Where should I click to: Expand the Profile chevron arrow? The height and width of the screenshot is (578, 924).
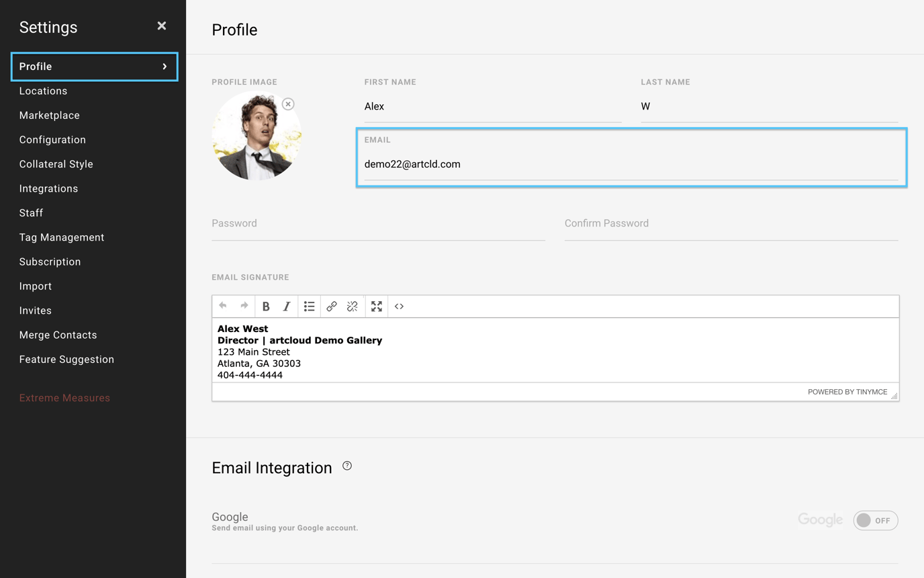165,67
